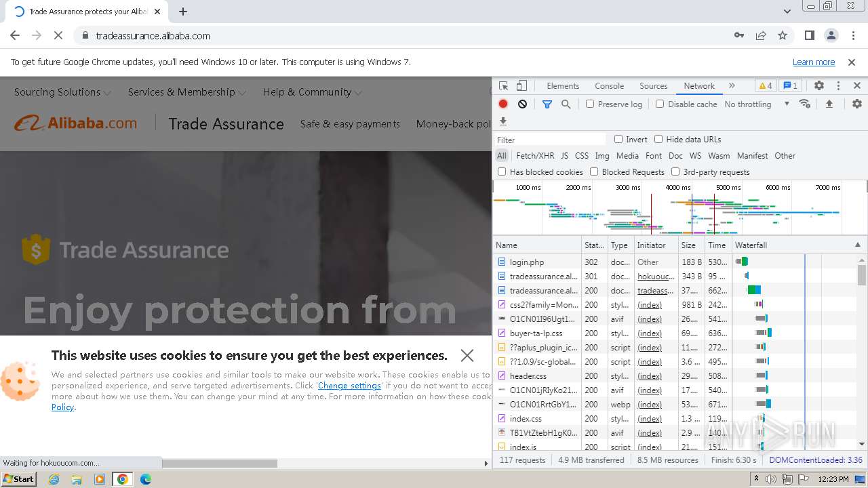Open network conditions wifi icon
868x488 pixels.
pos(805,104)
